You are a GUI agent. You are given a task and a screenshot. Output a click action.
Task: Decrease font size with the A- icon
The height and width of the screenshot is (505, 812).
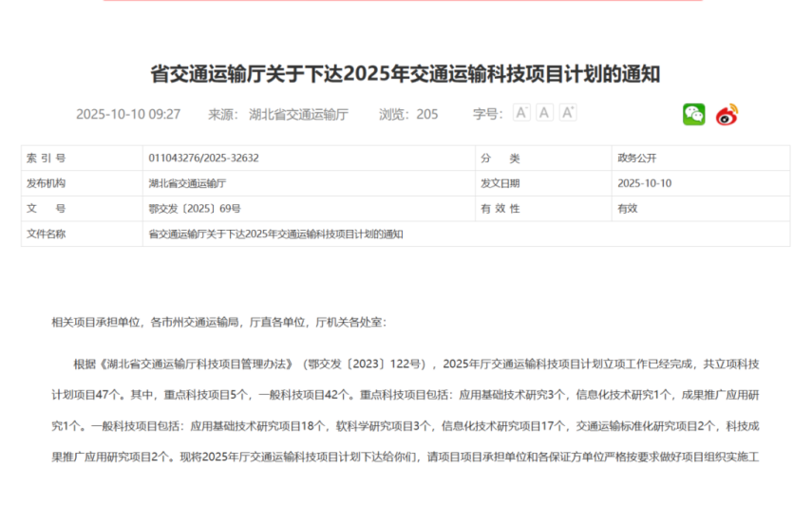[521, 113]
